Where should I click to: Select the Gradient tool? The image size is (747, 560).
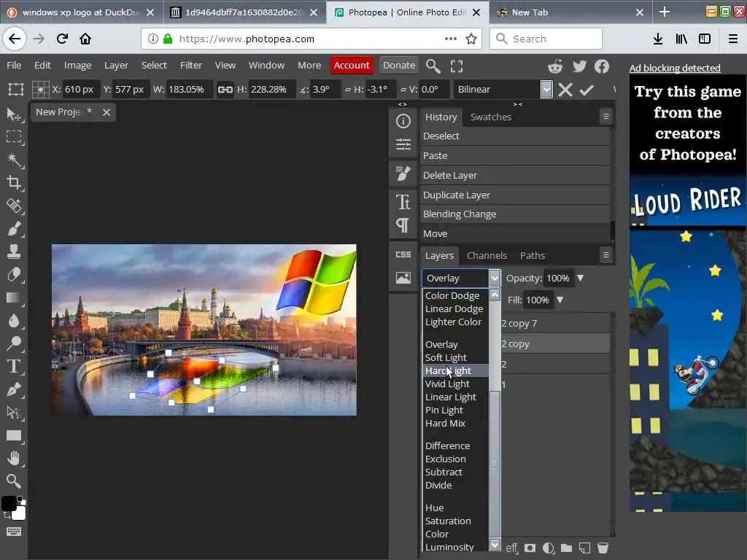[x=14, y=297]
